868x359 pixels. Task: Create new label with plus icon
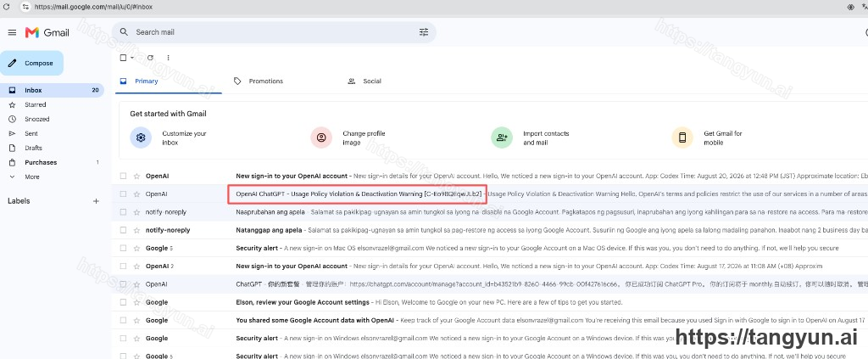(x=96, y=201)
